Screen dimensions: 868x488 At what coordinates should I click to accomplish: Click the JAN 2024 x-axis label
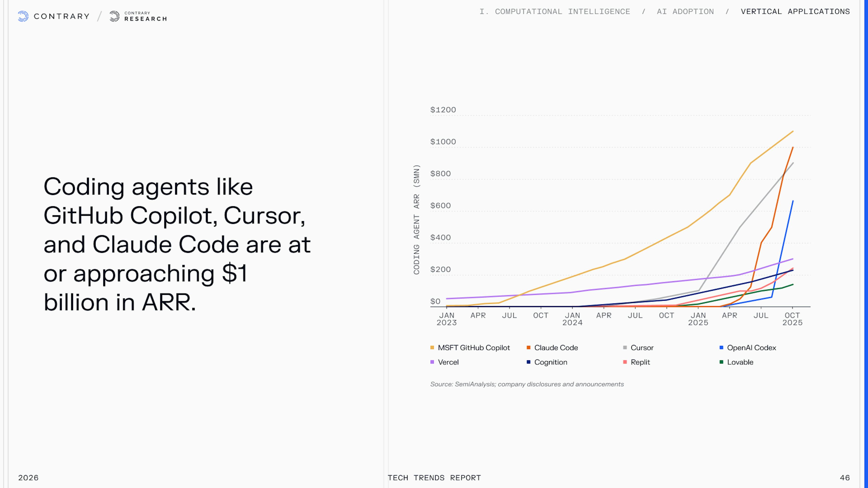(x=572, y=319)
